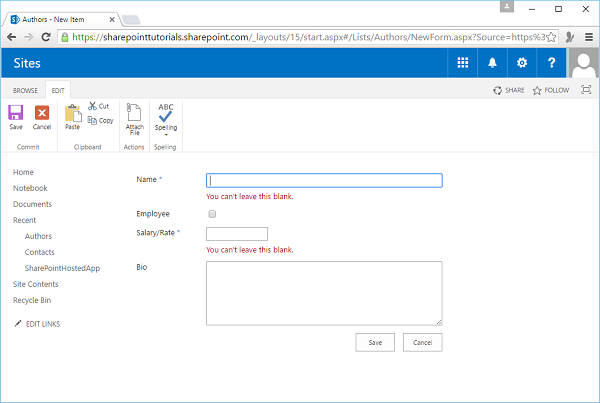Open the help question mark
This screenshot has width=600, height=403.
(x=551, y=63)
